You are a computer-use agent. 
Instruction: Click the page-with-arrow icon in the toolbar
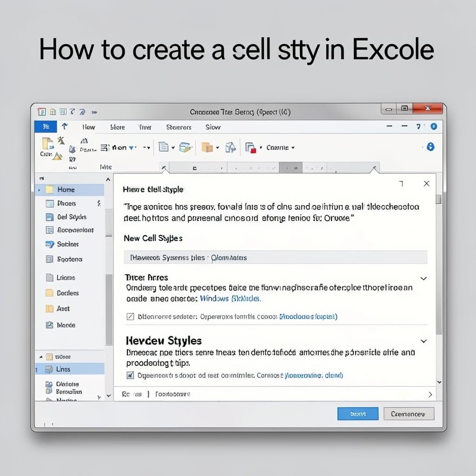231,147
